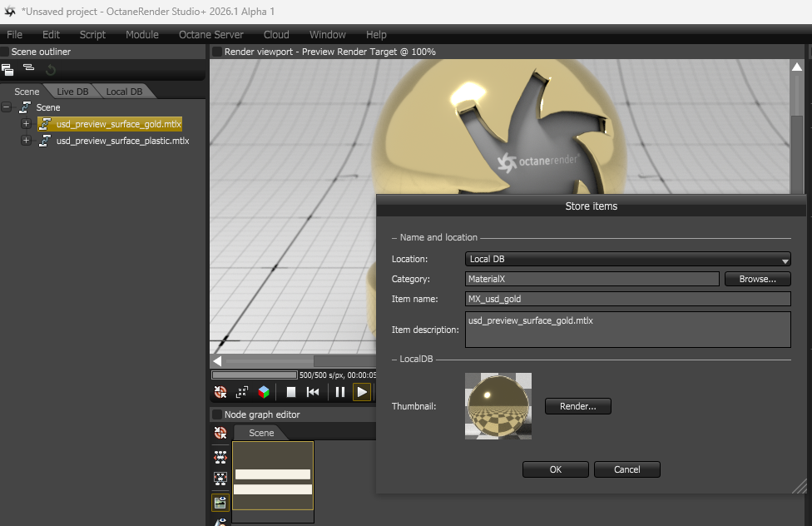This screenshot has height=526, width=812.
Task: Switch to the Local DB tab in outliner
Action: (x=124, y=92)
